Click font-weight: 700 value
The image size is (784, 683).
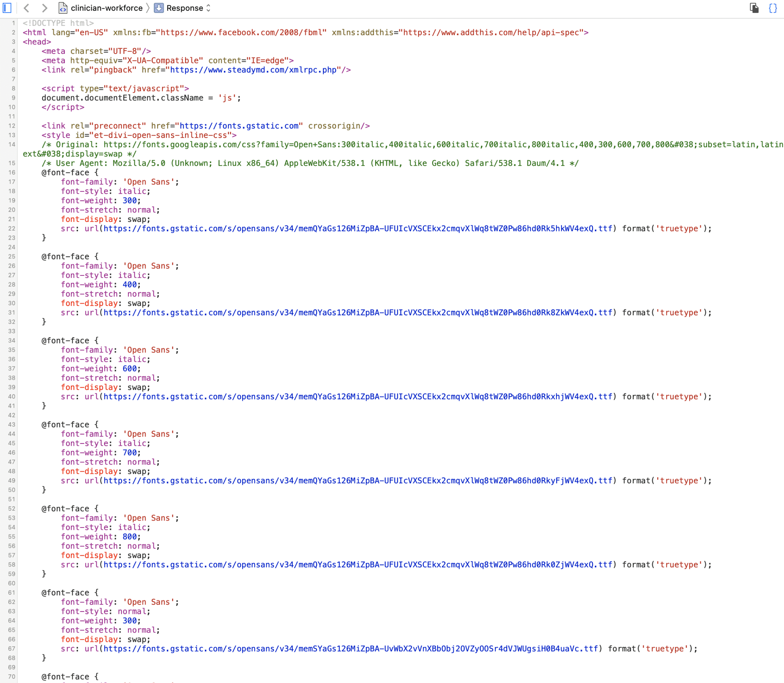[x=130, y=453]
